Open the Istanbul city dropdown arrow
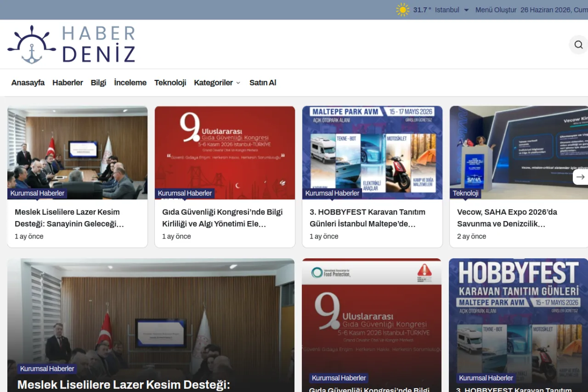This screenshot has height=392, width=588. 466,10
